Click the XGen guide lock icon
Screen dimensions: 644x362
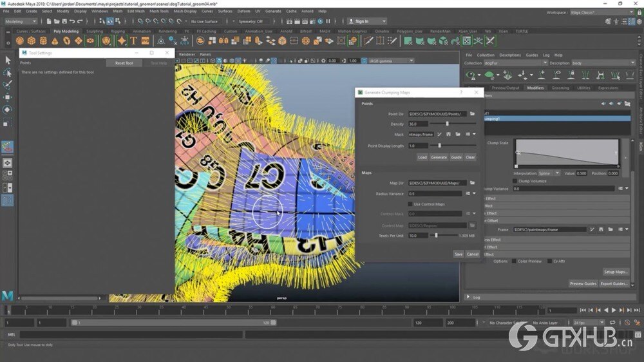click(571, 75)
